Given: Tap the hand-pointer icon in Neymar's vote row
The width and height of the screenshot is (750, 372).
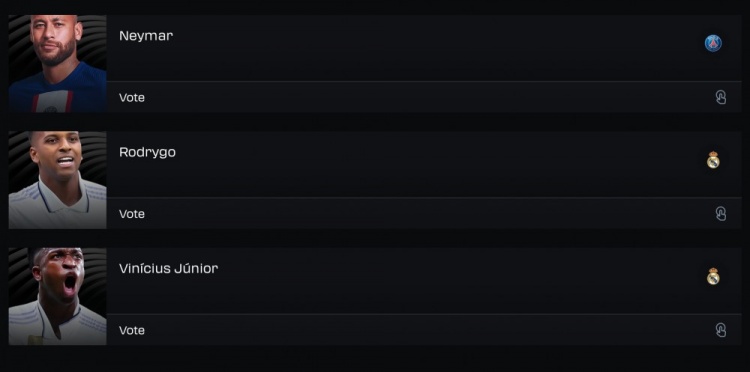Looking at the screenshot, I should click(720, 98).
